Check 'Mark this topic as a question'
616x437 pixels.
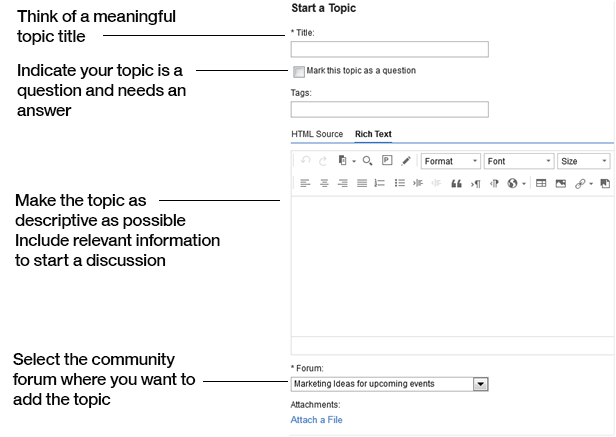(299, 71)
